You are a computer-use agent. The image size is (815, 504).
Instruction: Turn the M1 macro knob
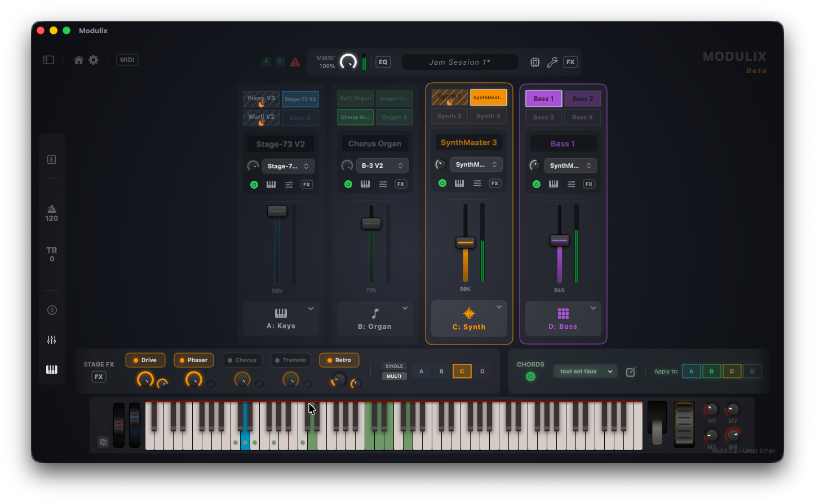click(x=711, y=409)
